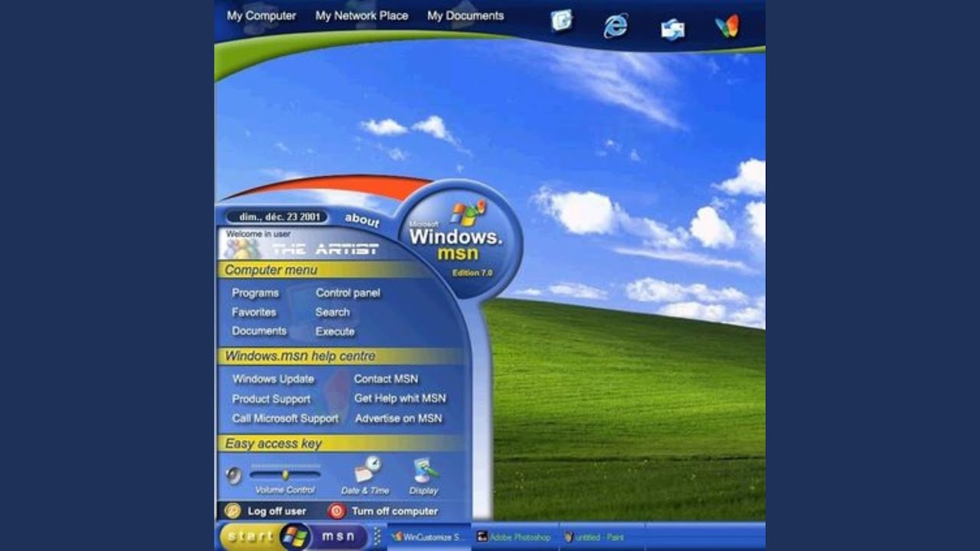This screenshot has width=980, height=551.
Task: Click the Windows flag logo on start button
Action: click(x=295, y=536)
